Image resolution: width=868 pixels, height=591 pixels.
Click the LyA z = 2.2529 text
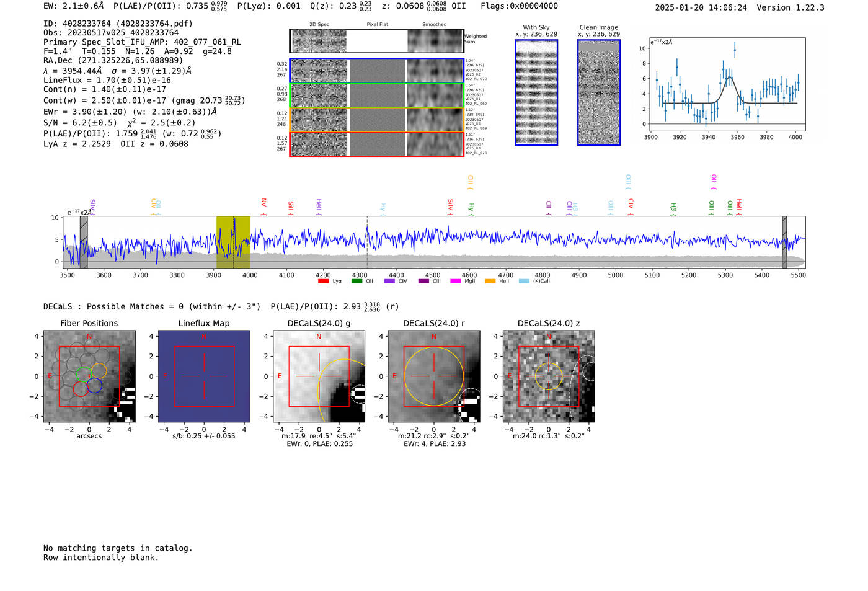point(77,144)
